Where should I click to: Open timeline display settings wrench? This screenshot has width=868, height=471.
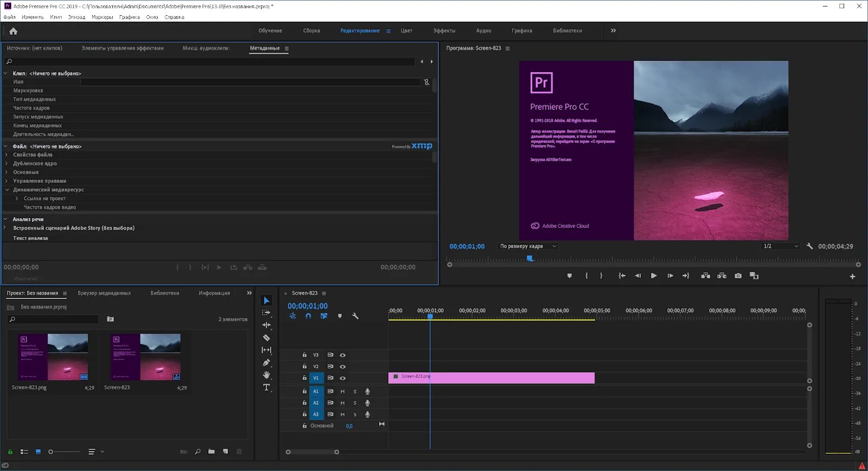[355, 316]
